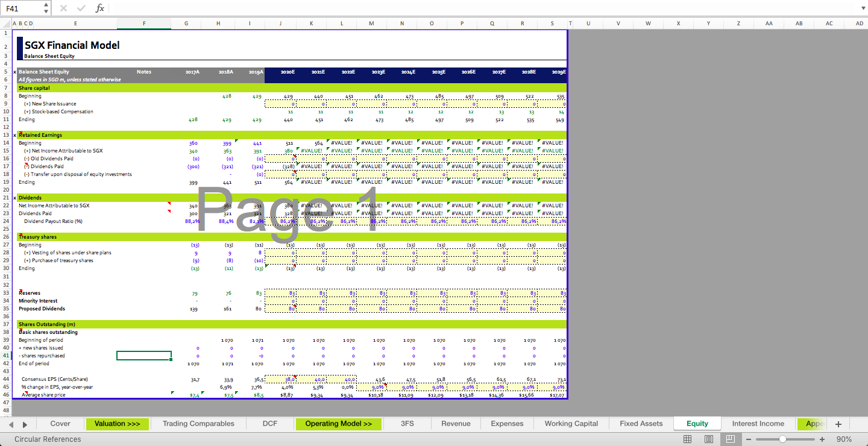Click the Name Box showing F41

[x=23, y=8]
